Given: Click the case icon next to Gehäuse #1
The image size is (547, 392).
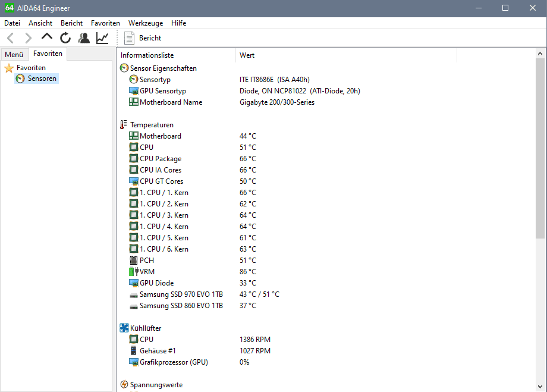Looking at the screenshot, I should pyautogui.click(x=133, y=350).
